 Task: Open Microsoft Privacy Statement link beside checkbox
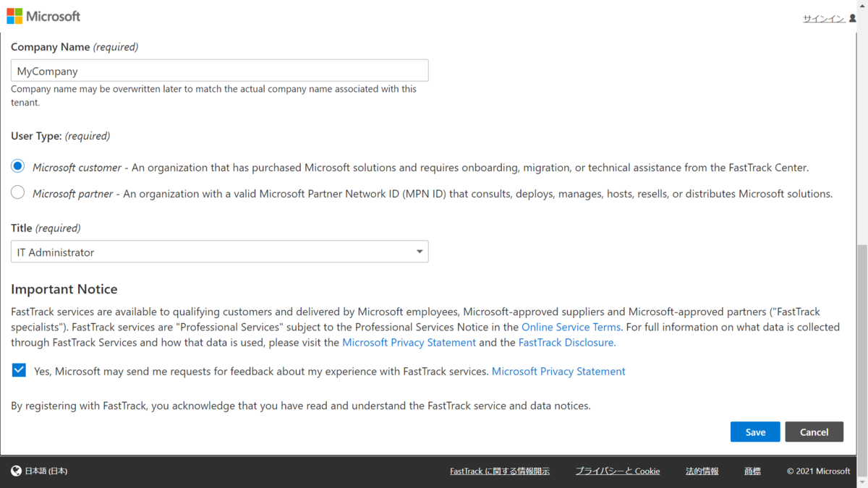(x=558, y=371)
